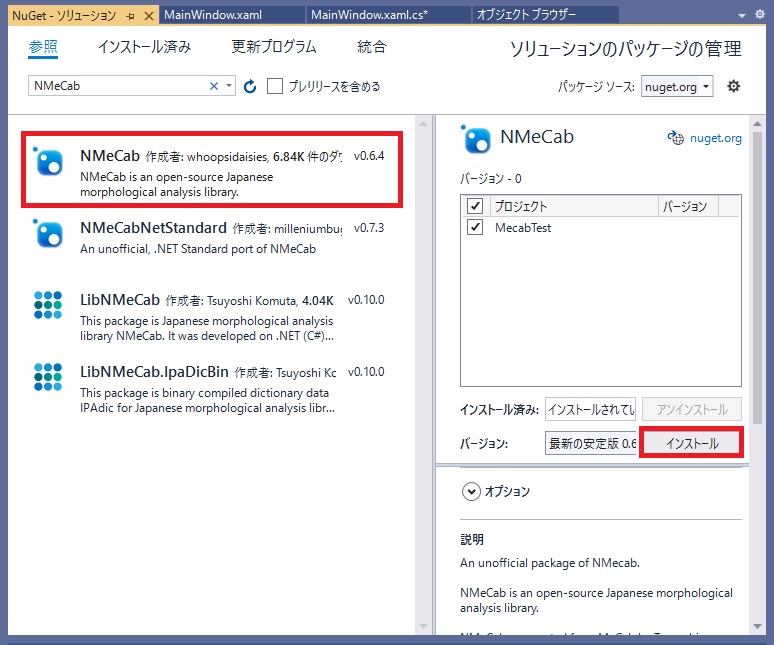The height and width of the screenshot is (645, 774).
Task: Click the details pane scrollbar thumb
Action: pos(757,277)
